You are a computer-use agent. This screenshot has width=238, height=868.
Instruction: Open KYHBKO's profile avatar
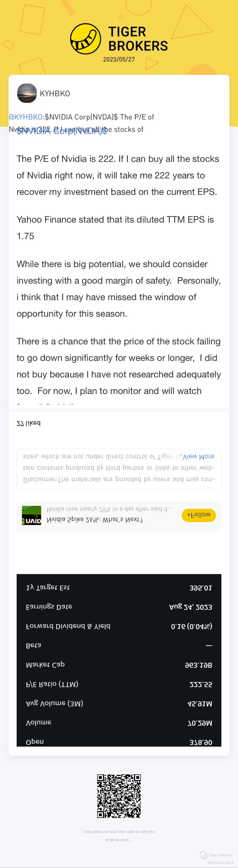pos(27,93)
